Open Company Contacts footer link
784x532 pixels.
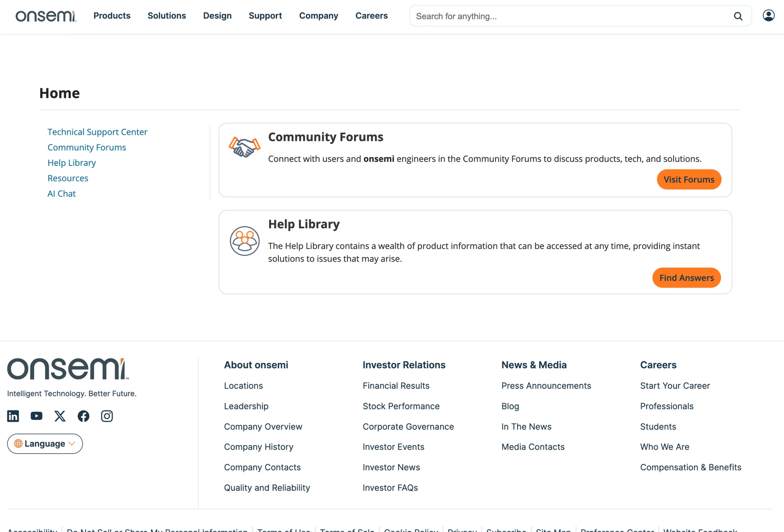(262, 467)
